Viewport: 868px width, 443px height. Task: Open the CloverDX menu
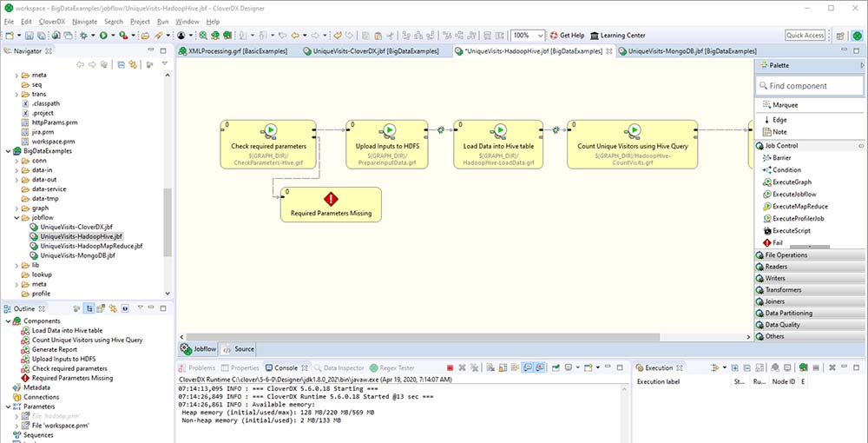coord(51,22)
